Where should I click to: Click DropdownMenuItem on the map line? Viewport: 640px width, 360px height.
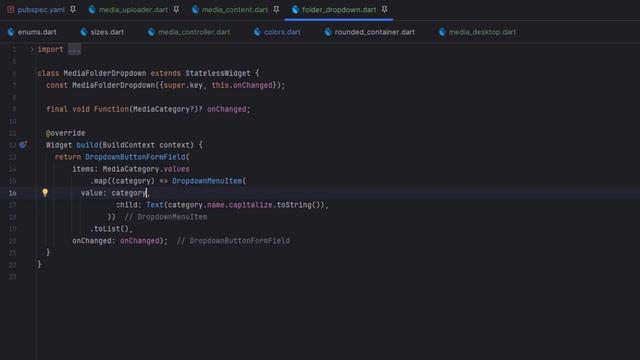(207, 181)
